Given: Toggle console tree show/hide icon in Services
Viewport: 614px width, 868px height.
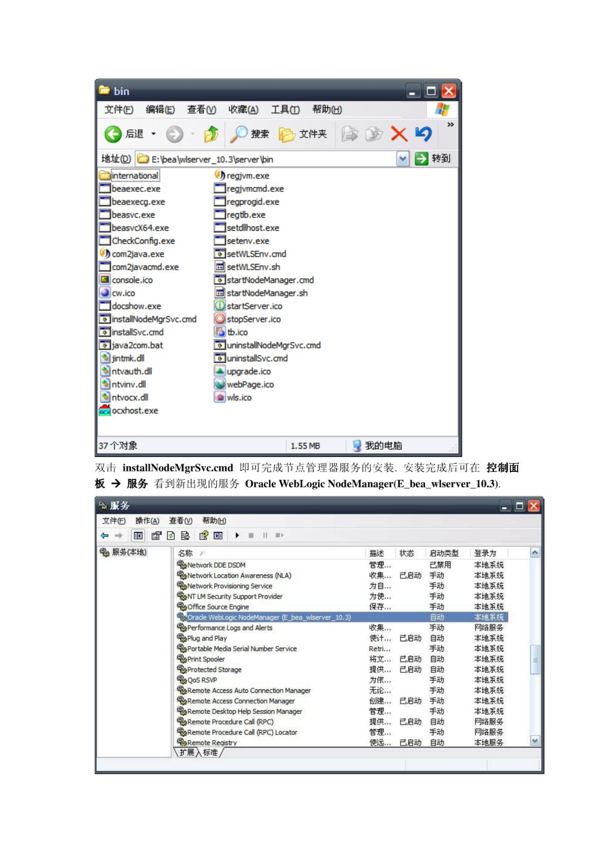Looking at the screenshot, I should [x=138, y=536].
